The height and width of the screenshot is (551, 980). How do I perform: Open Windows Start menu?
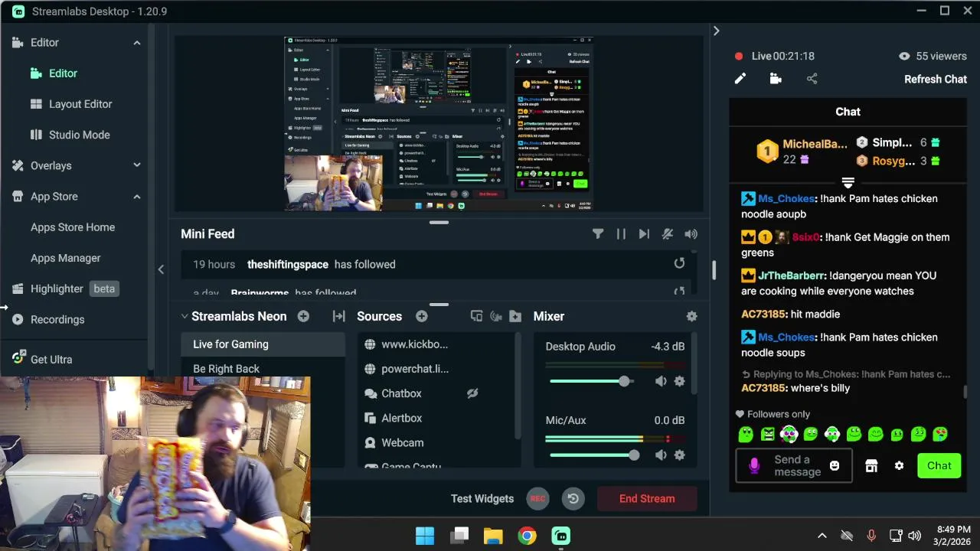tap(425, 536)
